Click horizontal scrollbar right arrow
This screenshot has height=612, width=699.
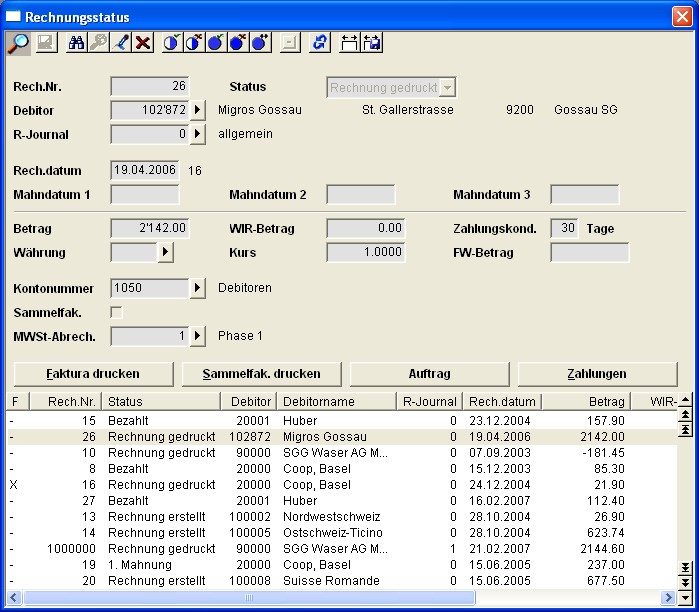click(668, 597)
